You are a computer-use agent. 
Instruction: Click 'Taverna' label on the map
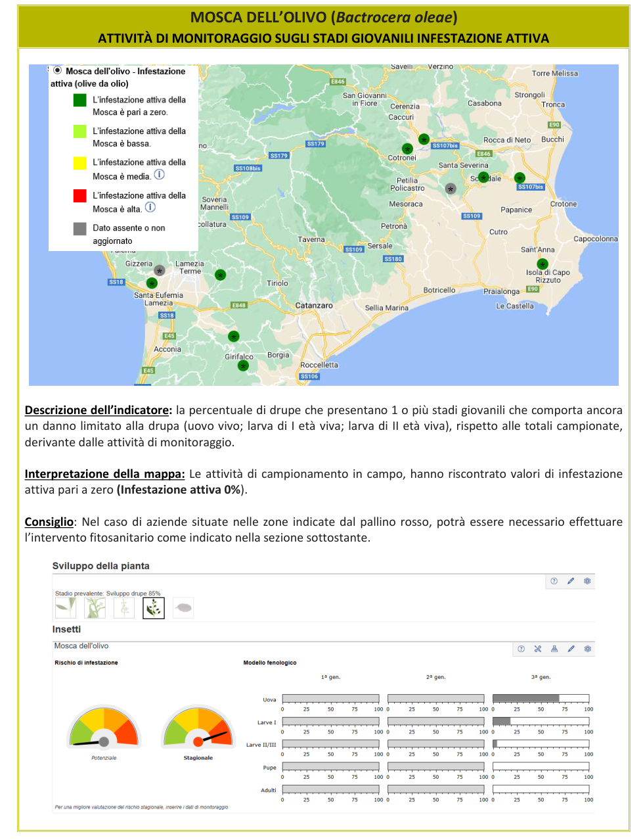311,239
